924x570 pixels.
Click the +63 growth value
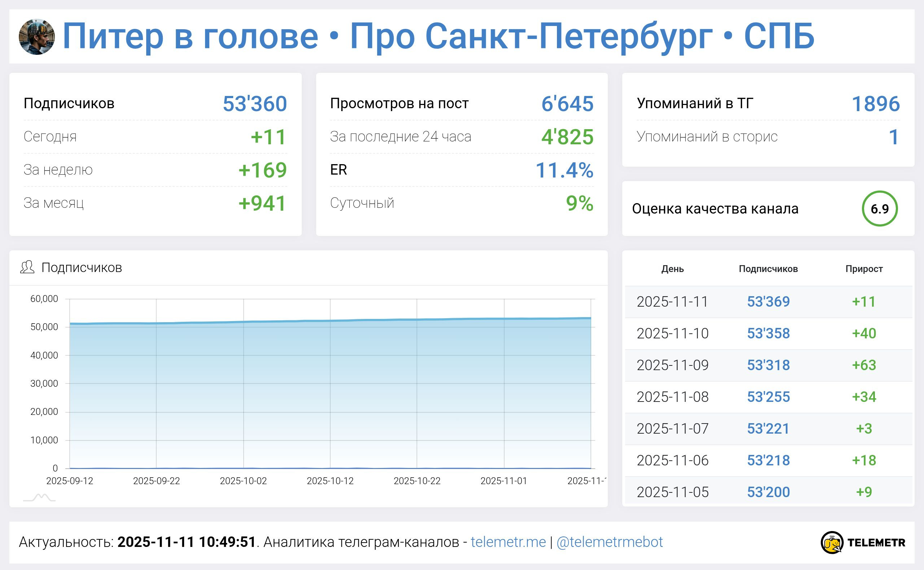(864, 365)
